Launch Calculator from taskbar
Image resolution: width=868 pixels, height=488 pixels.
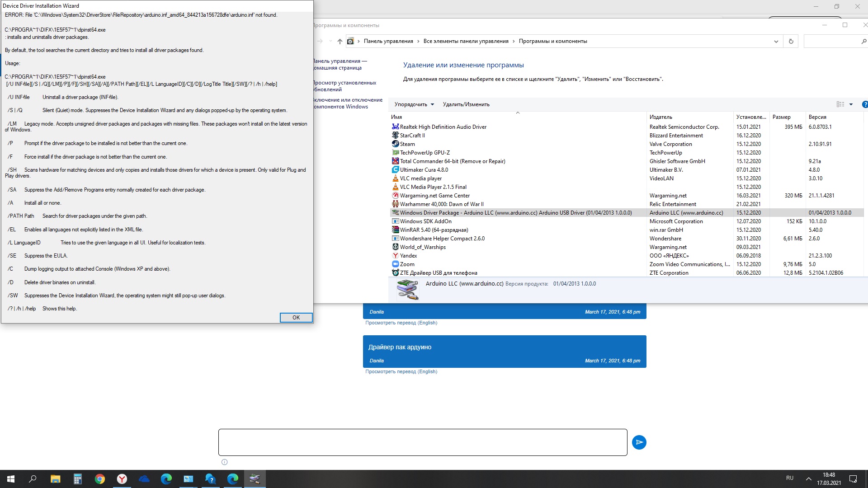click(77, 479)
